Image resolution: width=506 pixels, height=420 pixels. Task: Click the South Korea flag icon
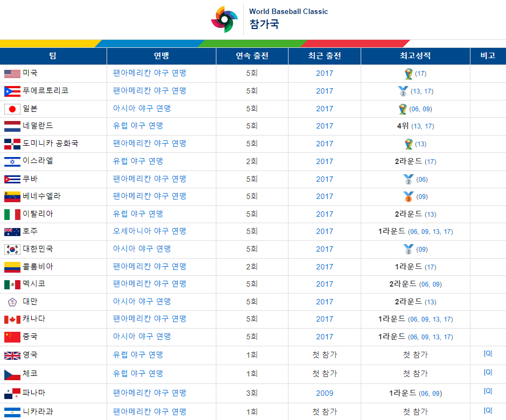pos(12,250)
